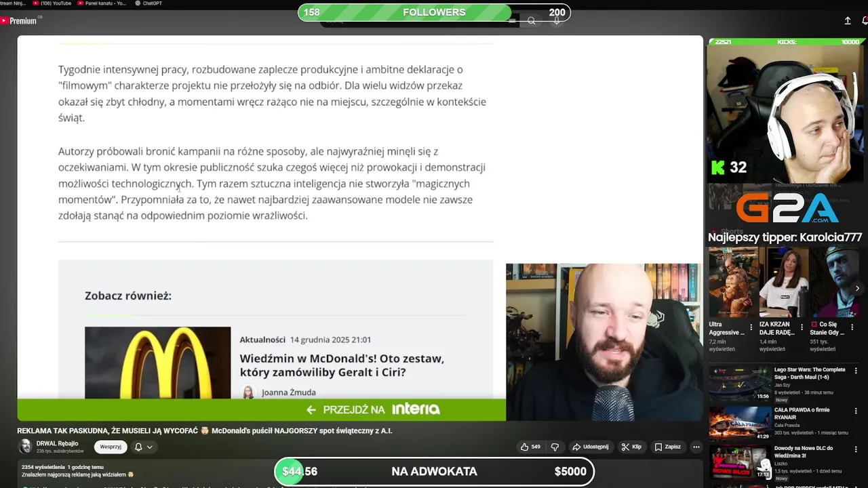Viewport: 868px width, 488px height.
Task: Activate voice search microphone icon
Action: [x=557, y=21]
